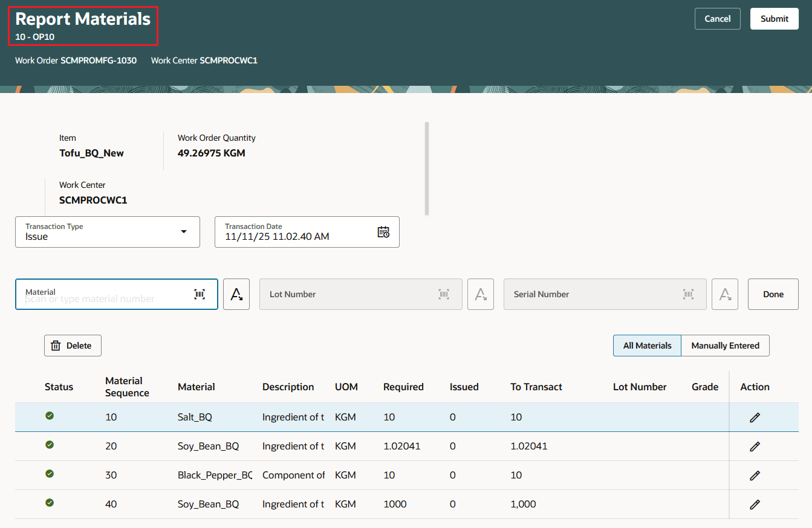Edit the last Soy_Bean_BQ material row
The height and width of the screenshot is (528, 812).
coord(755,504)
